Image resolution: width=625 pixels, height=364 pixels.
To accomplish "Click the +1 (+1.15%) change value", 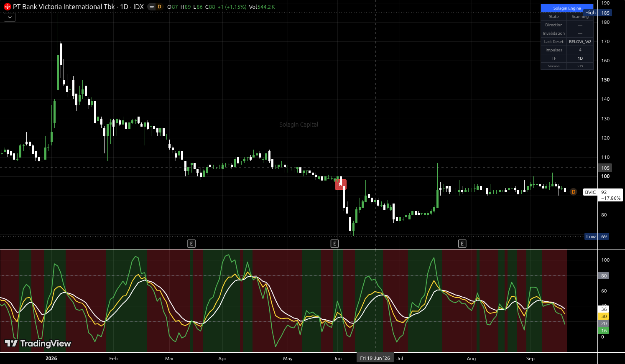I will point(232,7).
